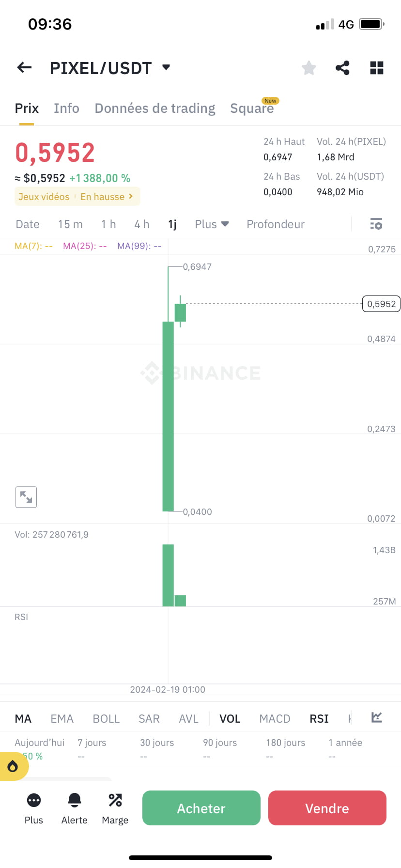Image resolution: width=401 pixels, height=868 pixels.
Task: Add PIXEL/USDT to favorites with star
Action: pos(309,68)
